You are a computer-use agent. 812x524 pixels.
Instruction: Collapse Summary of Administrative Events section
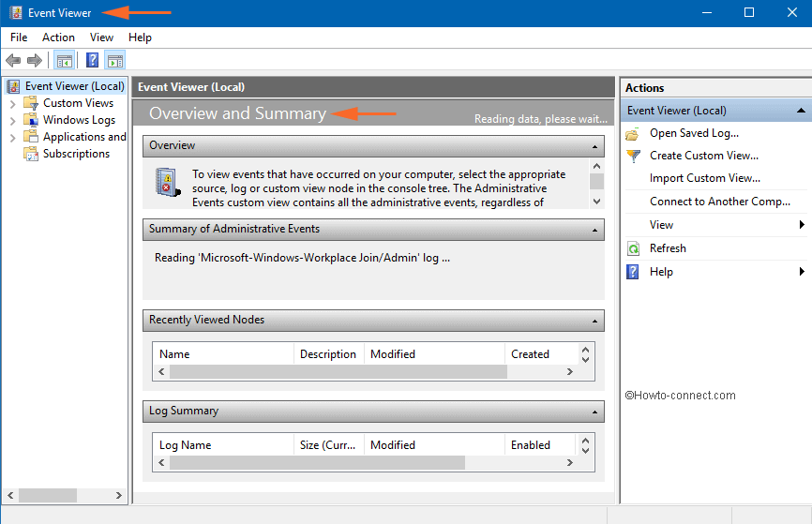click(594, 230)
